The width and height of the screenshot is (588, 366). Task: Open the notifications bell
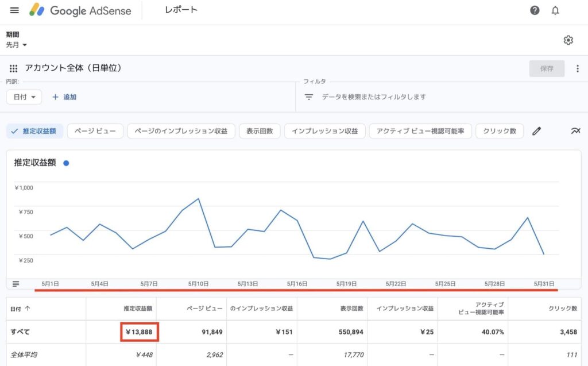pyautogui.click(x=555, y=10)
